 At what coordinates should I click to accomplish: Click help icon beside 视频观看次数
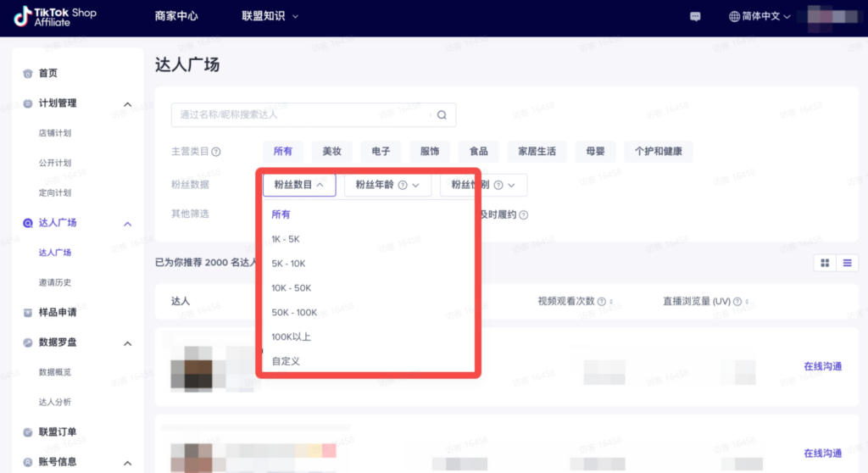pos(602,301)
